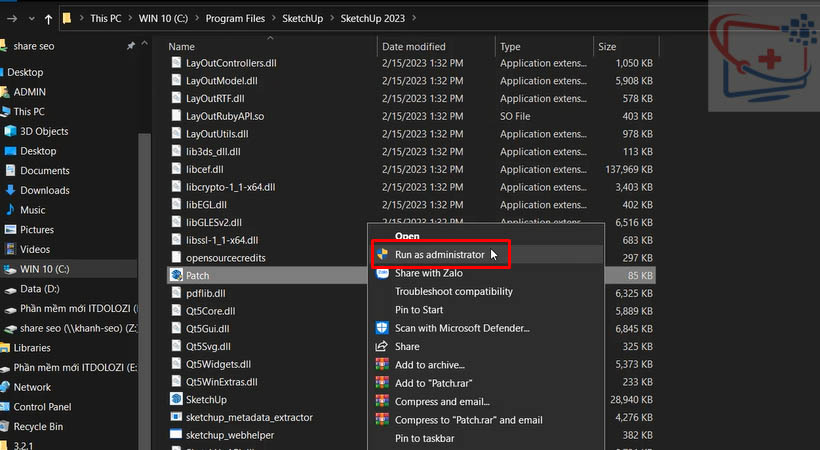The width and height of the screenshot is (820, 450).
Task: Select Troubleshoot compatibility from context menu
Action: [453, 291]
